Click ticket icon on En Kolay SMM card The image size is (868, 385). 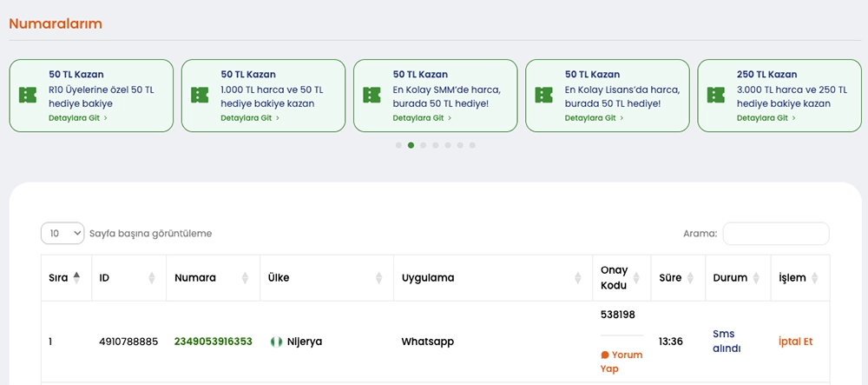pos(372,96)
